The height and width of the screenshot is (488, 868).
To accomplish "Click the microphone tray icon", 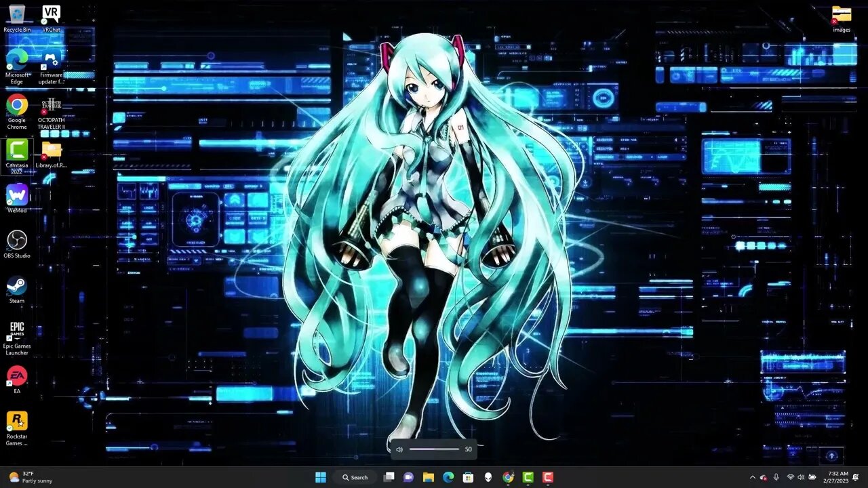I will 776,477.
